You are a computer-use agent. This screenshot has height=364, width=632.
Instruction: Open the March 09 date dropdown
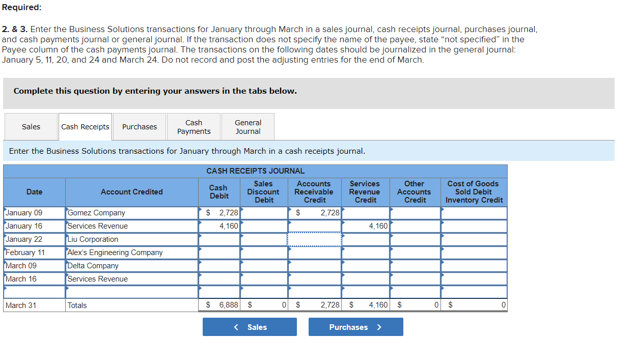[x=34, y=266]
